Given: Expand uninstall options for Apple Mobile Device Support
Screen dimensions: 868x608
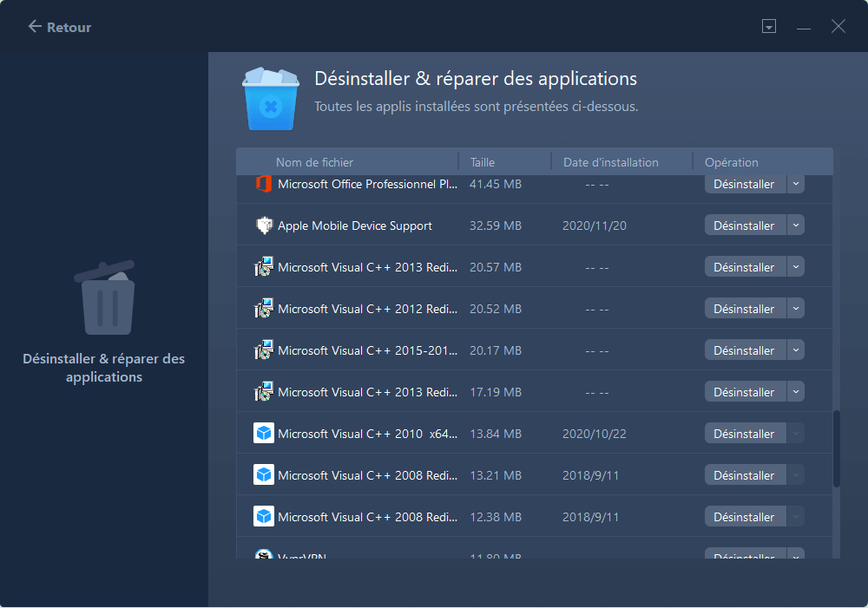Looking at the screenshot, I should pos(795,225).
